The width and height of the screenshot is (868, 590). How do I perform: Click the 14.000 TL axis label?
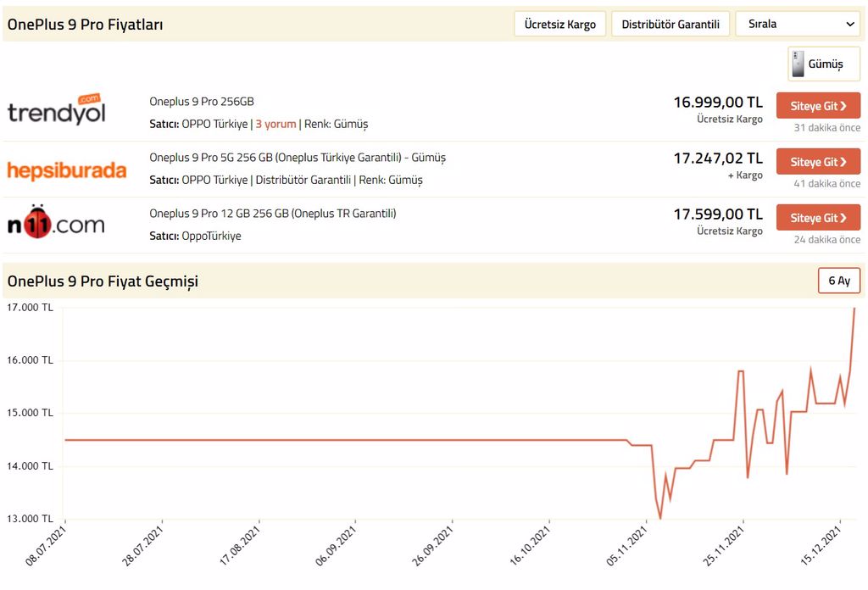tap(30, 466)
